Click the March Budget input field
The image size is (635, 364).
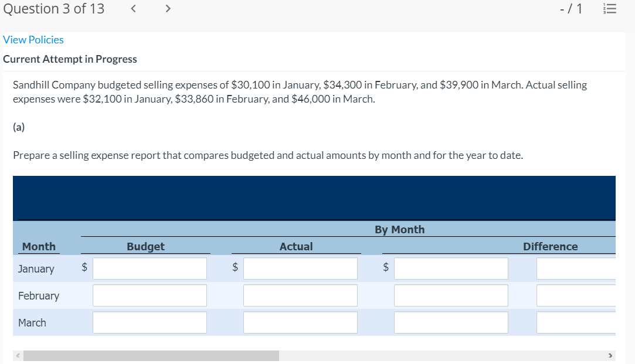[x=150, y=322]
